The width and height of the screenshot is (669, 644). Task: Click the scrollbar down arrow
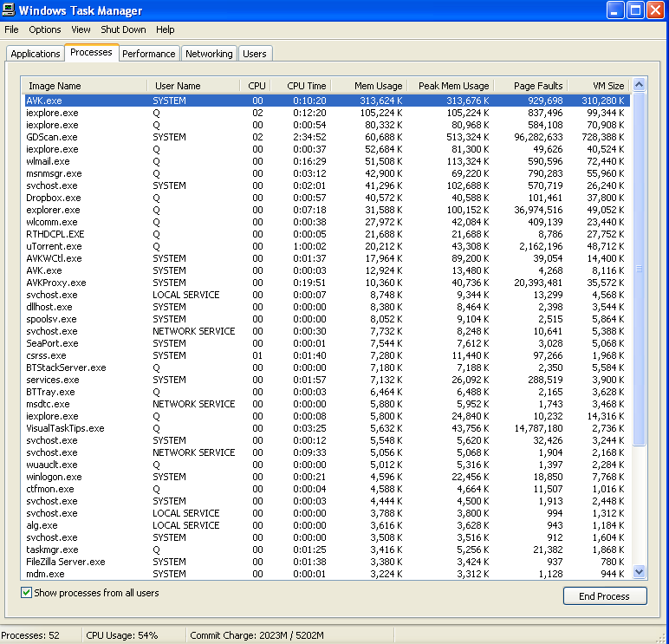tap(640, 572)
